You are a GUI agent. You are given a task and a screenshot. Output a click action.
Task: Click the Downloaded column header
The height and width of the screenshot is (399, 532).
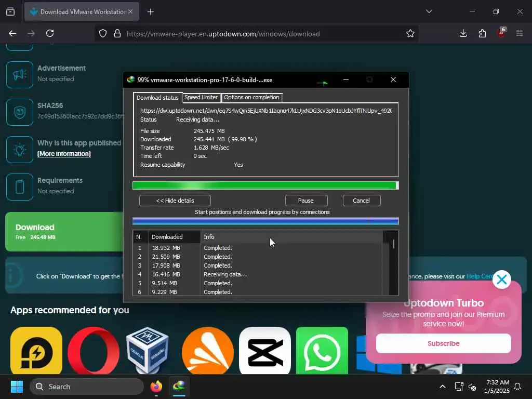point(175,237)
